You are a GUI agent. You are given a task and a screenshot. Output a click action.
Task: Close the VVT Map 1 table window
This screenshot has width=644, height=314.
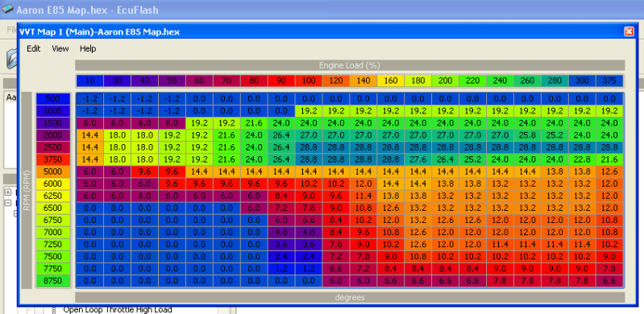(629, 31)
